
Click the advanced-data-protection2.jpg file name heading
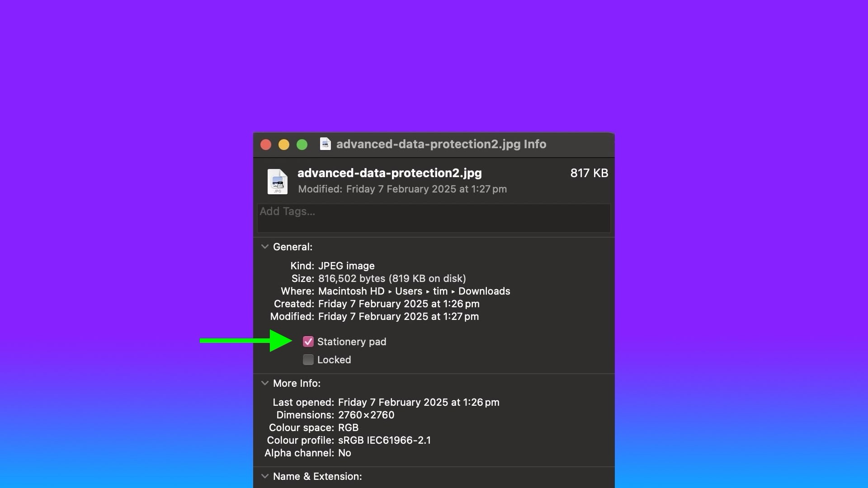coord(390,173)
